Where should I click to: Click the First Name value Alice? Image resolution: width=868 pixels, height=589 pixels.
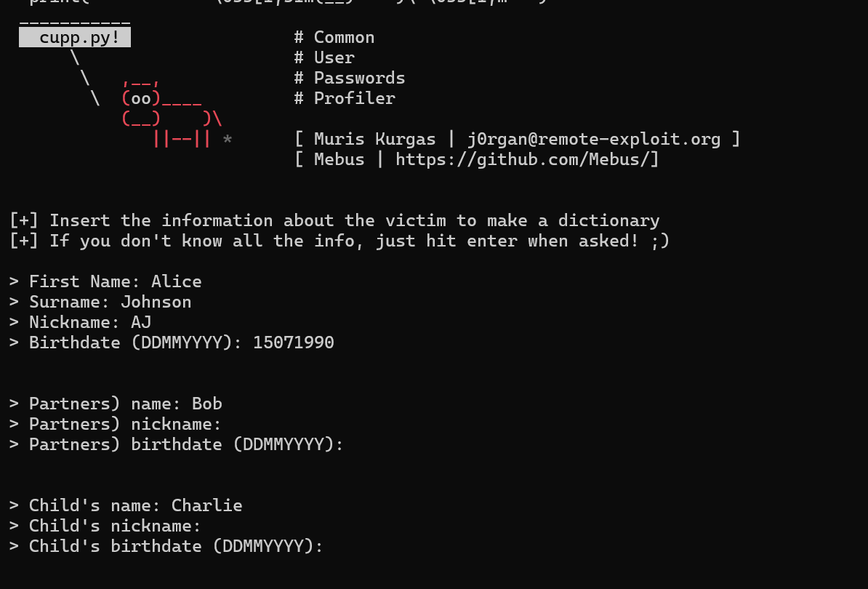coord(176,281)
